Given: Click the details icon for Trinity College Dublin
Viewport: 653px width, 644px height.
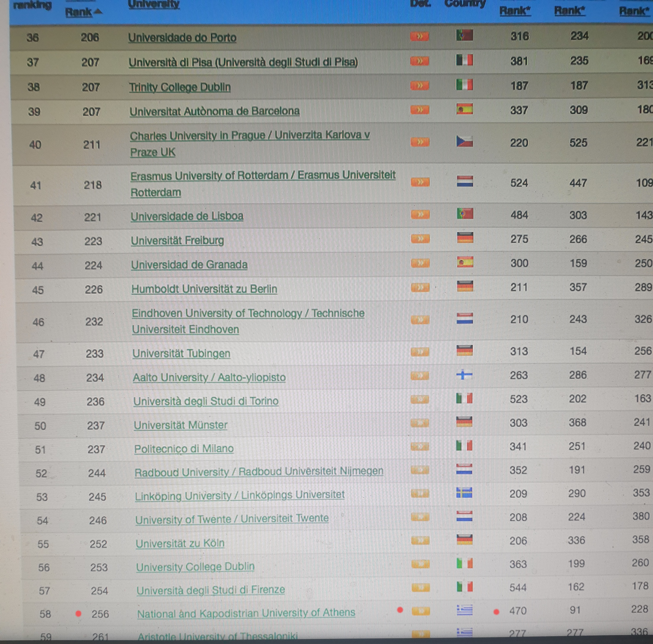Looking at the screenshot, I should (419, 85).
